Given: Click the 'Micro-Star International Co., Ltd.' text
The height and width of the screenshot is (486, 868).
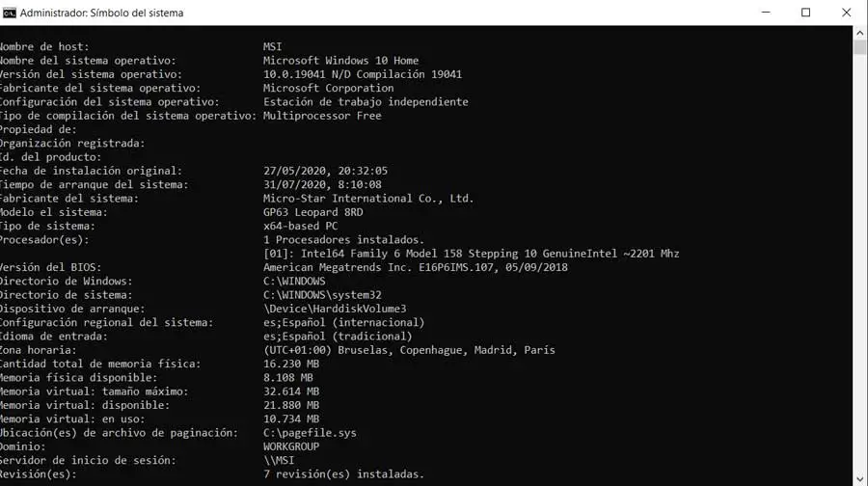Looking at the screenshot, I should 367,198.
